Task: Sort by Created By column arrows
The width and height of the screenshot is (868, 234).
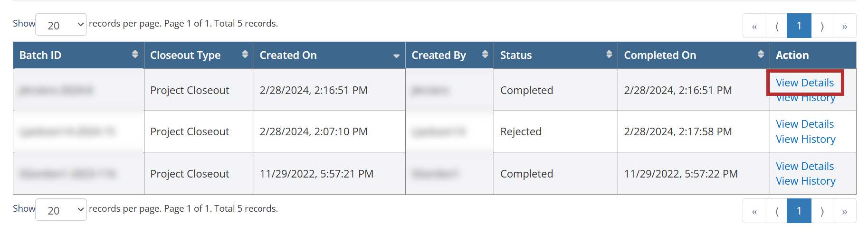Action: click(x=485, y=54)
